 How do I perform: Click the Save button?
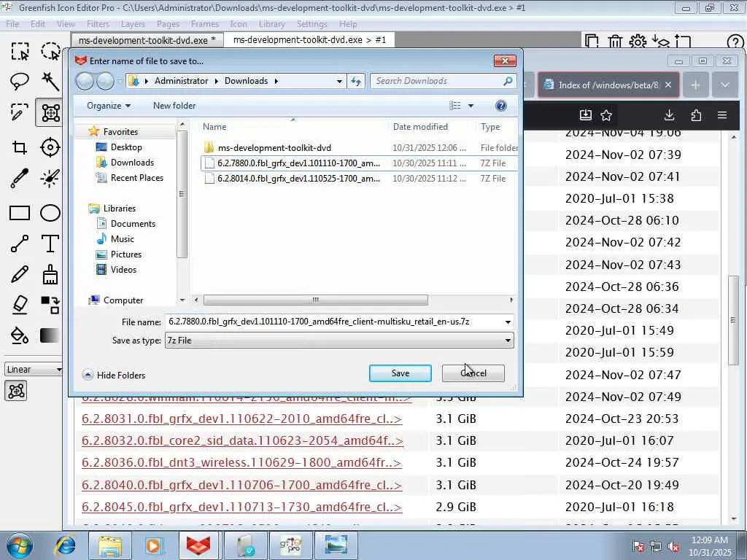pyautogui.click(x=400, y=373)
